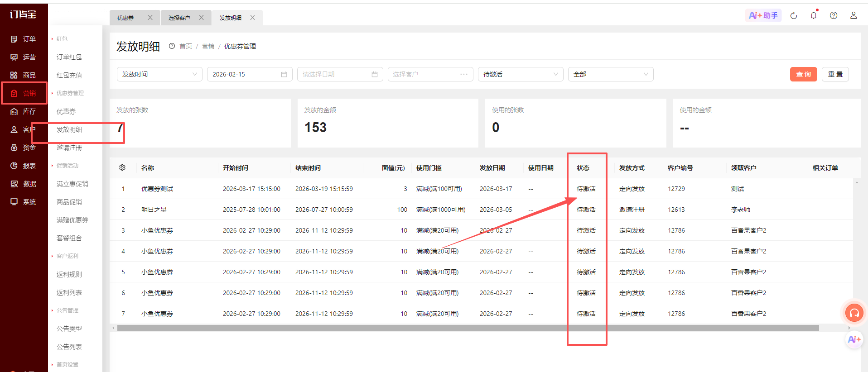Click the 优惠券测试 name cell
The image size is (868, 372).
tap(157, 189)
